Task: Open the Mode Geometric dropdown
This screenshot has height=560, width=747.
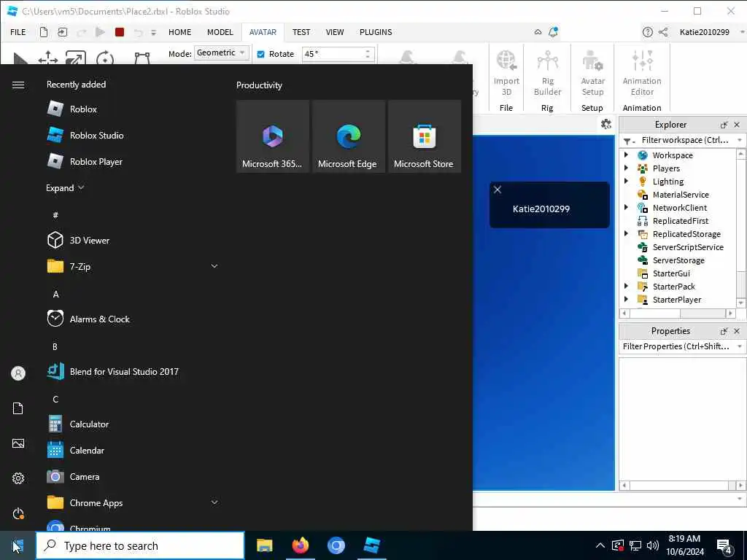Action: [x=222, y=52]
